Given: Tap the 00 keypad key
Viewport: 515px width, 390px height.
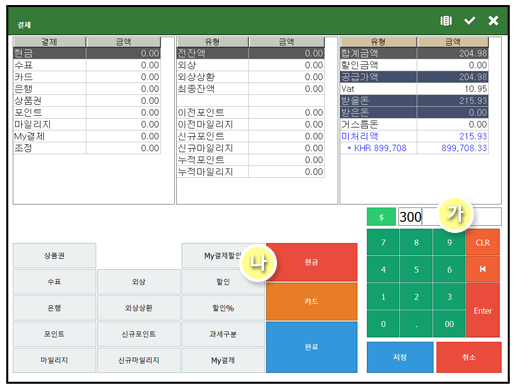Looking at the screenshot, I should (x=449, y=324).
